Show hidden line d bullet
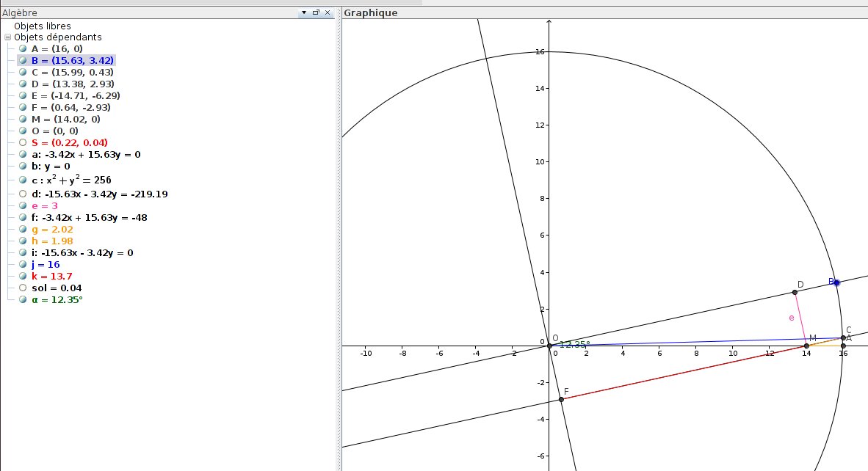868x471 pixels. 23,194
